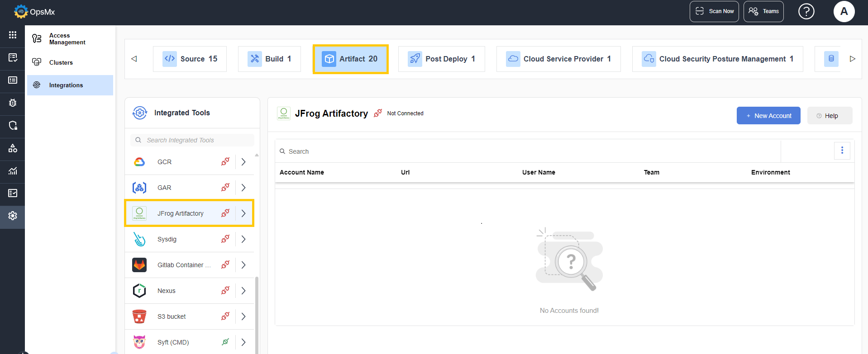Click Syft (CMD) connected status icon
Screen dimensions: 868x354
click(225, 342)
